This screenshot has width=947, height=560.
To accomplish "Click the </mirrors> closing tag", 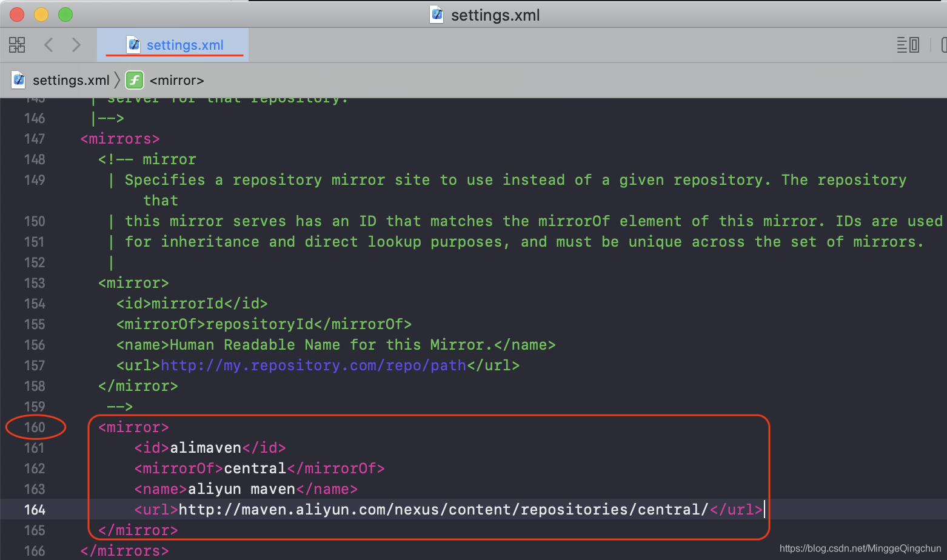I will [x=125, y=551].
